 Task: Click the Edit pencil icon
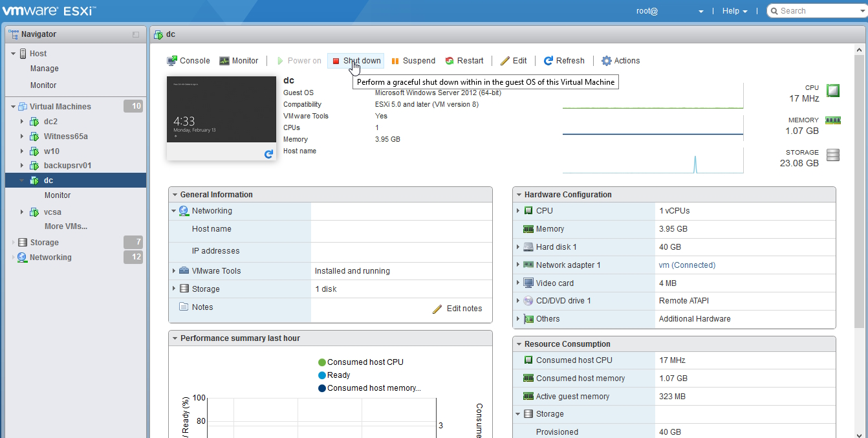(x=505, y=61)
